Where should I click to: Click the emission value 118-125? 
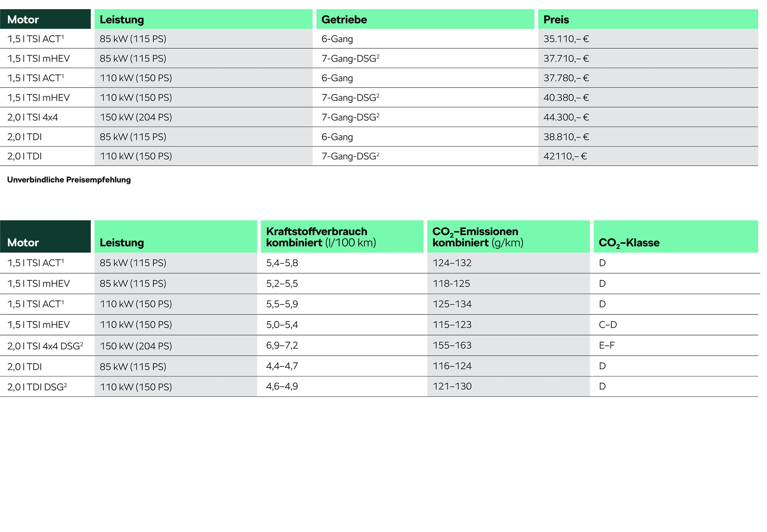[x=451, y=283]
